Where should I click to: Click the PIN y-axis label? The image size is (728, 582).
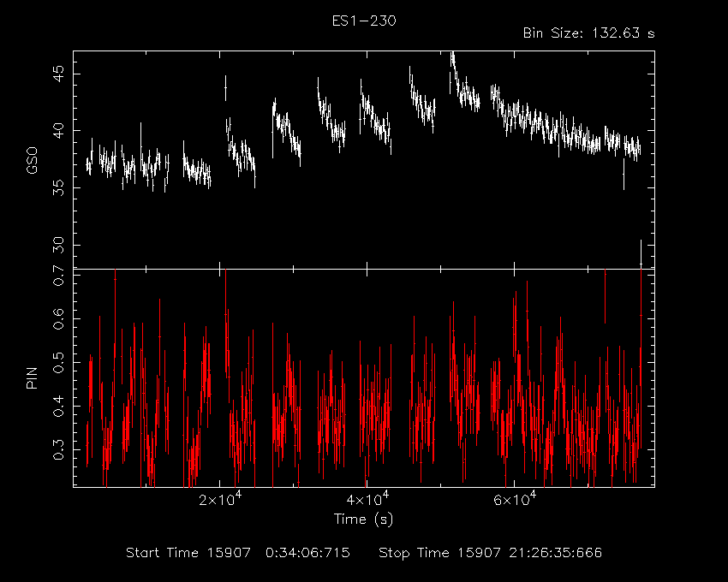click(x=32, y=377)
